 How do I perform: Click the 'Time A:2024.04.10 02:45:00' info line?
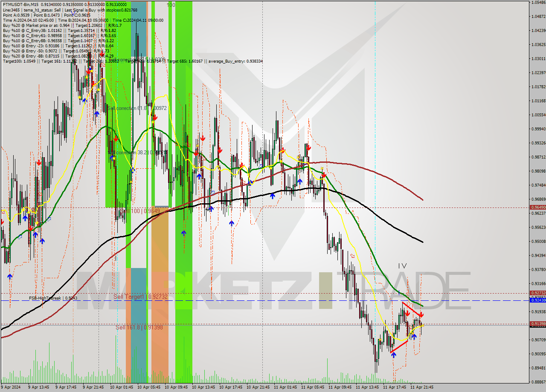(83, 20)
